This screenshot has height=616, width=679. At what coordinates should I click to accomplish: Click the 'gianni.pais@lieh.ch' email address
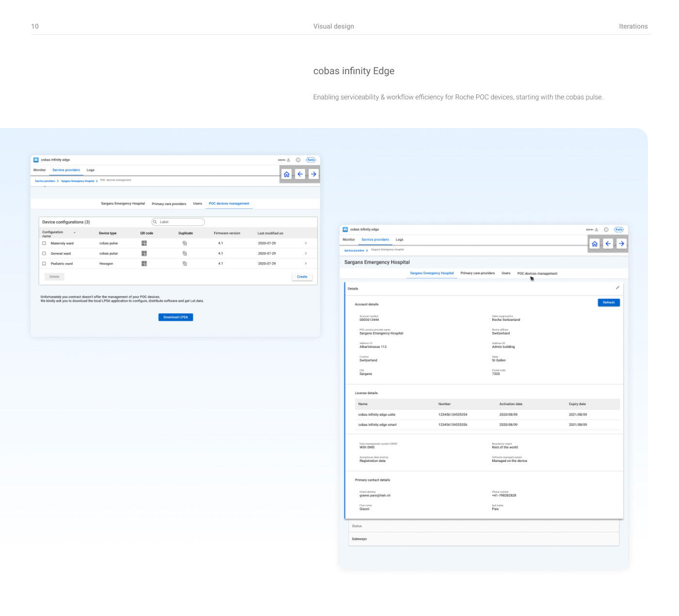tap(375, 495)
